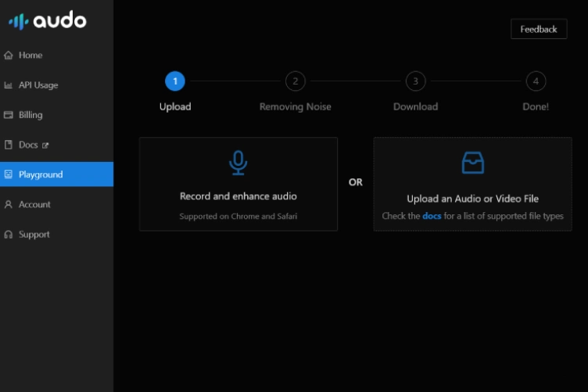Click 'Supported on Chrome and Safari' text
This screenshot has width=588, height=392.
[x=238, y=217]
